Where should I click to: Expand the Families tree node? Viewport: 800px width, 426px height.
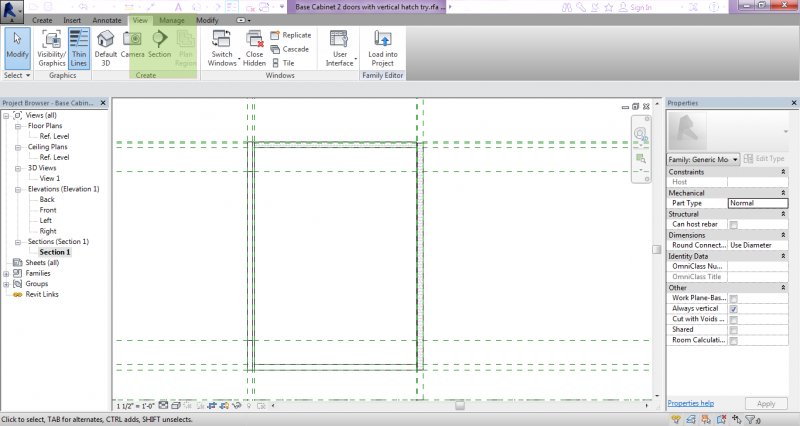(6, 273)
